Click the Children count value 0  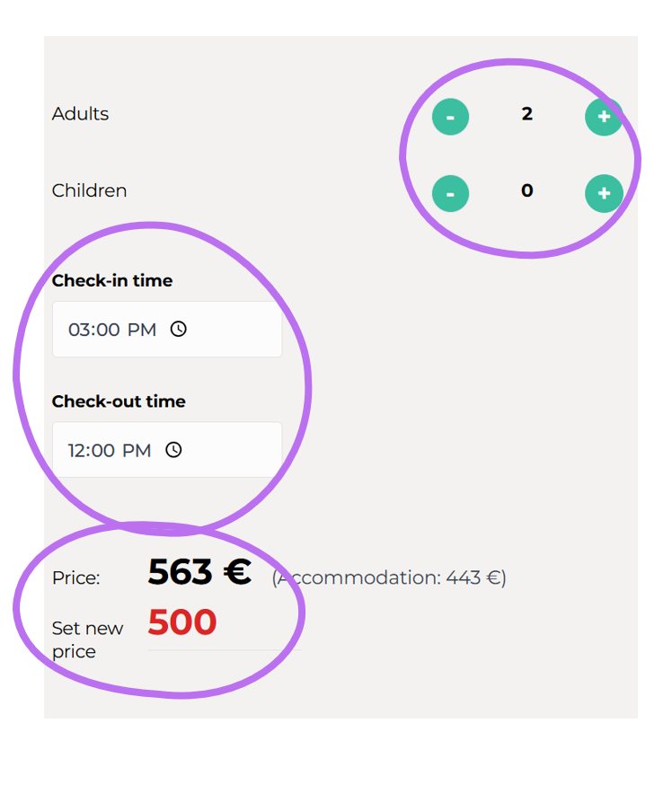point(526,190)
